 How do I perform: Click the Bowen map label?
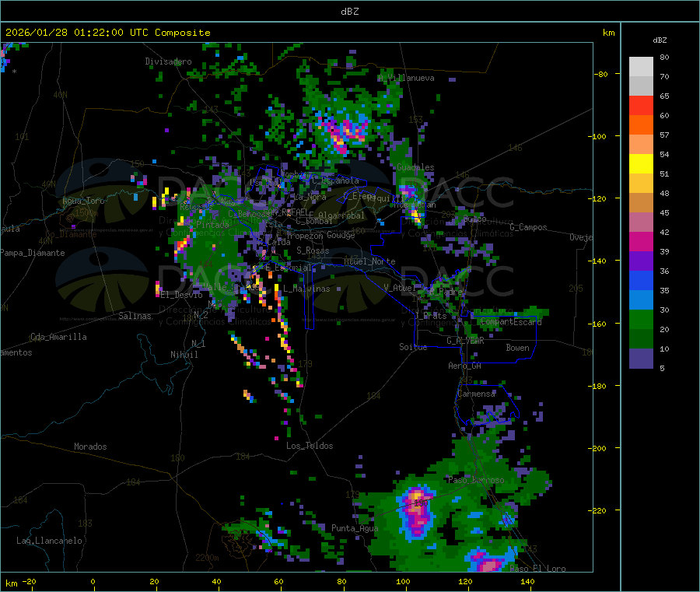click(x=517, y=348)
